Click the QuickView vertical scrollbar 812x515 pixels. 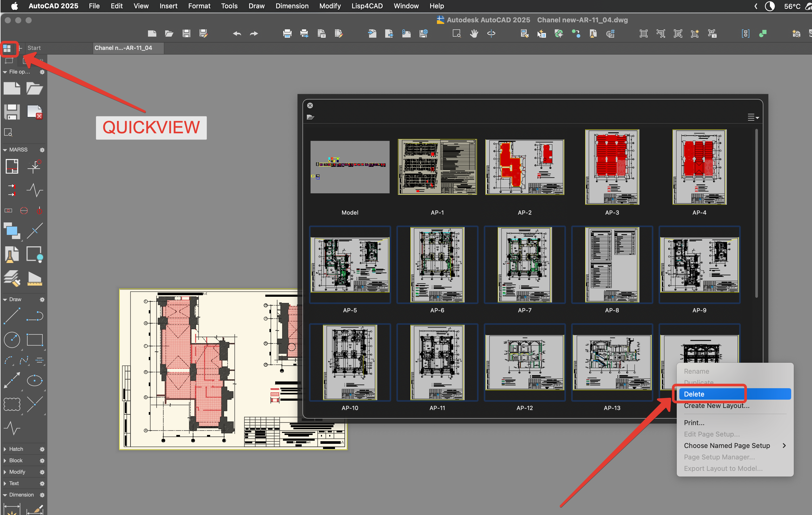click(x=756, y=213)
